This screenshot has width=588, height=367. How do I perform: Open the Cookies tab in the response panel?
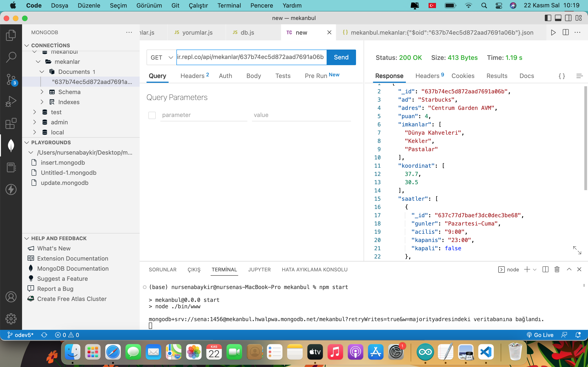(x=463, y=76)
